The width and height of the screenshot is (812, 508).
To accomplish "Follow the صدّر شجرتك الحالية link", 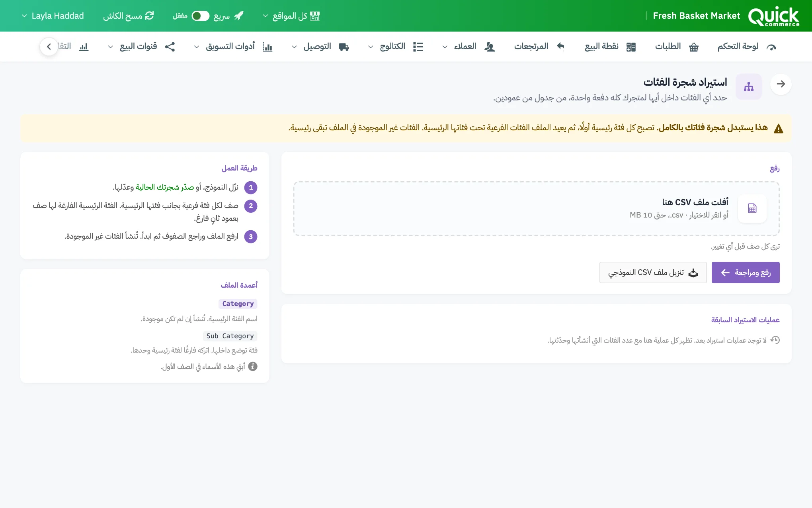I will pos(165,187).
